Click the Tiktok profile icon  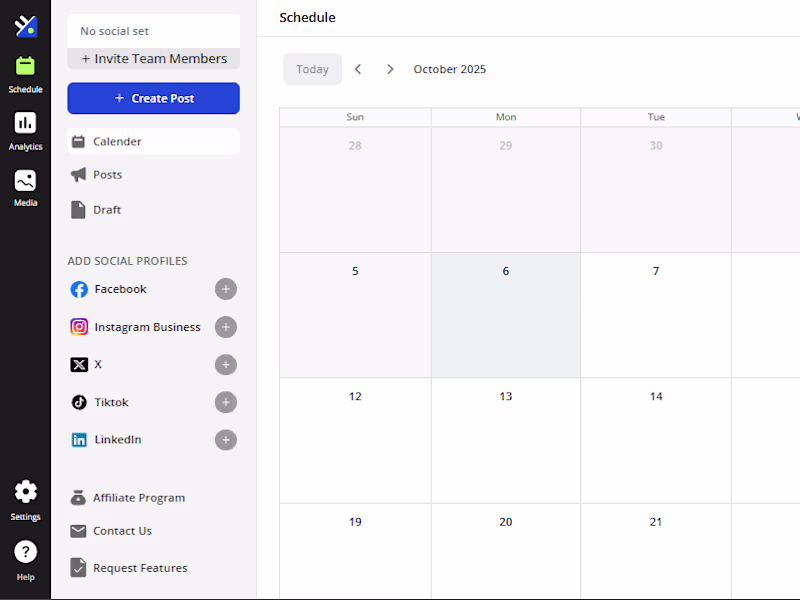(78, 402)
